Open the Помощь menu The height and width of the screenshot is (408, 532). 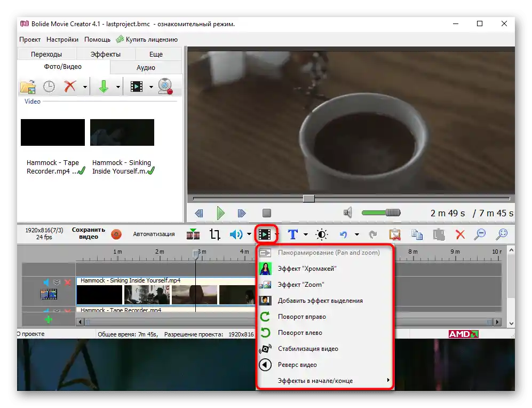(x=97, y=40)
